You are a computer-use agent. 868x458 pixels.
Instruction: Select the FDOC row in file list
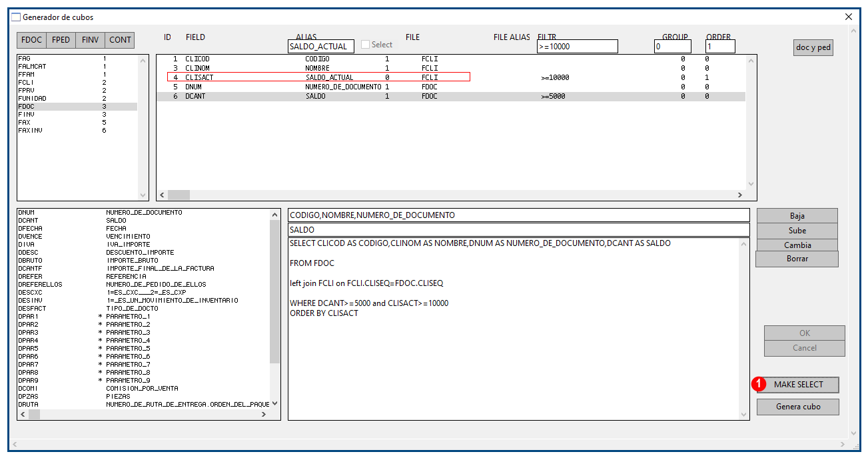(x=77, y=107)
